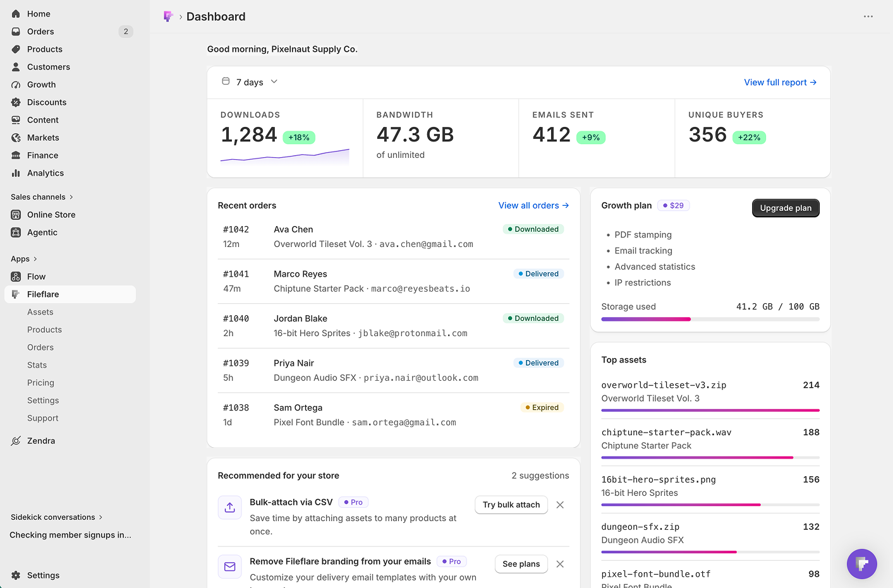893x588 pixels.
Task: Click the Zendra app icon
Action: pyautogui.click(x=16, y=441)
